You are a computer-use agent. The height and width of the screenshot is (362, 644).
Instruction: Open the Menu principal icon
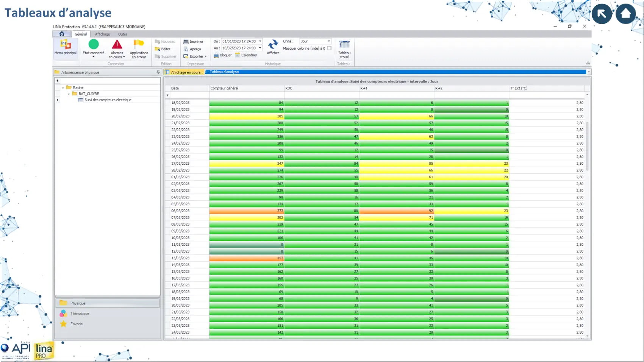65,45
